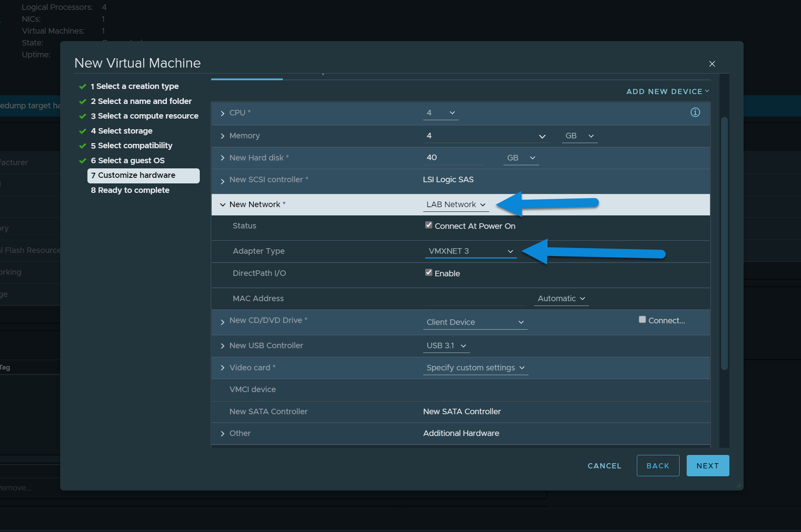The image size is (801, 532).
Task: Click the DirectPath I/O label
Action: (x=259, y=273)
